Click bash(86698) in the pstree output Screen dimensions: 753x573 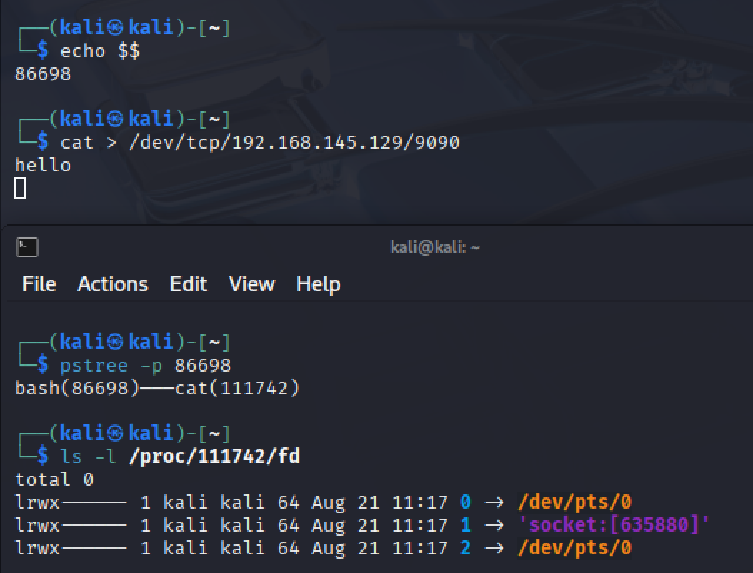77,388
